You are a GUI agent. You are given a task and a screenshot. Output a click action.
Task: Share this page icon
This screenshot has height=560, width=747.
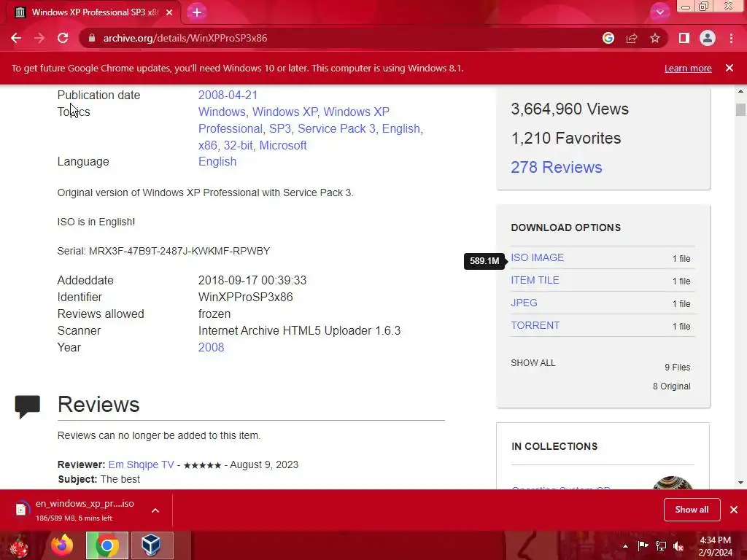(632, 38)
